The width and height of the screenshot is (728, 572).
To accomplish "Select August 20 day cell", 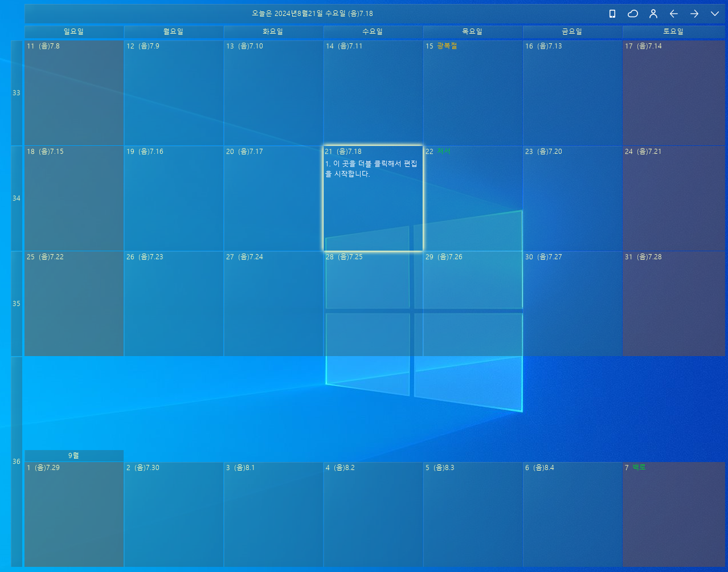I will pos(273,198).
